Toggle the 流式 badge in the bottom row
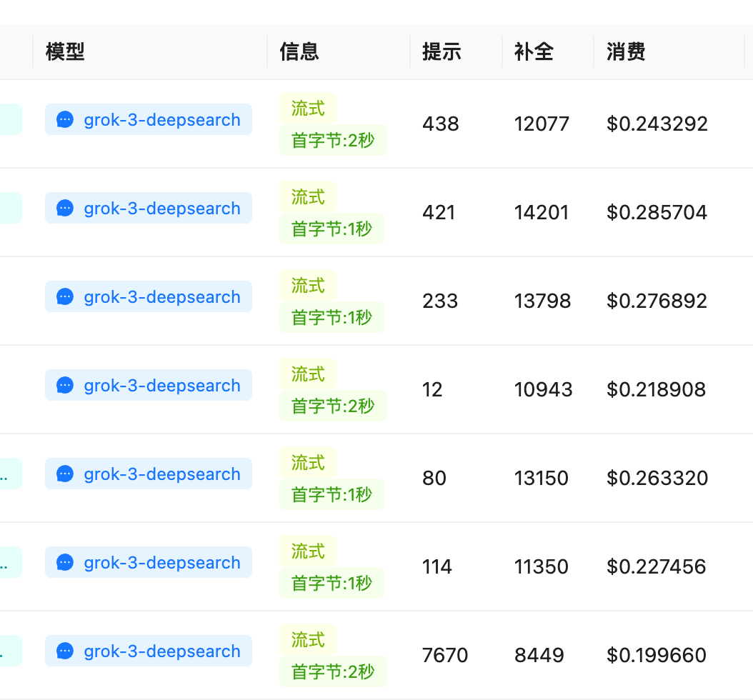The height and width of the screenshot is (700, 753). point(308,639)
